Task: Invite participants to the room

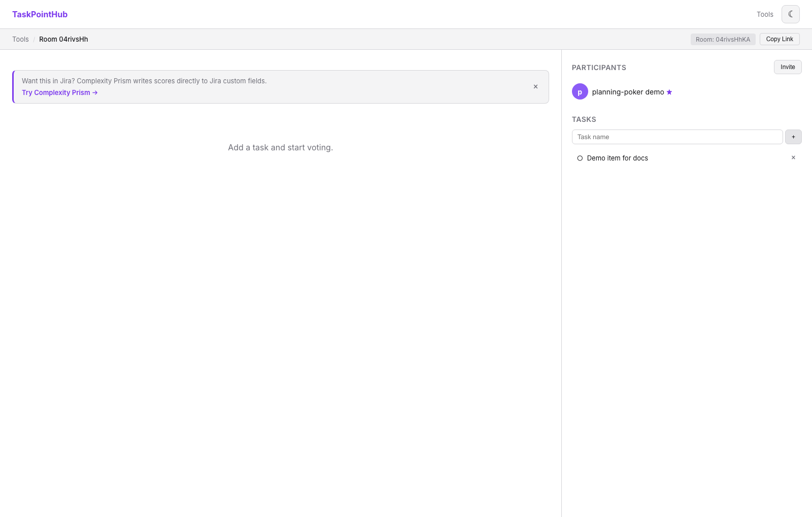Action: tap(788, 67)
